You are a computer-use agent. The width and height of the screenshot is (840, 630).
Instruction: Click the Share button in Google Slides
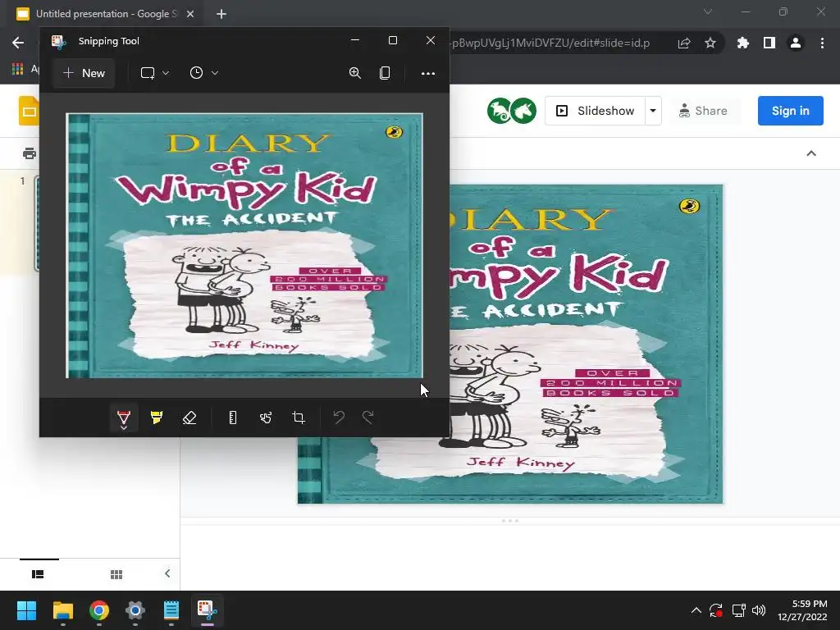point(703,111)
